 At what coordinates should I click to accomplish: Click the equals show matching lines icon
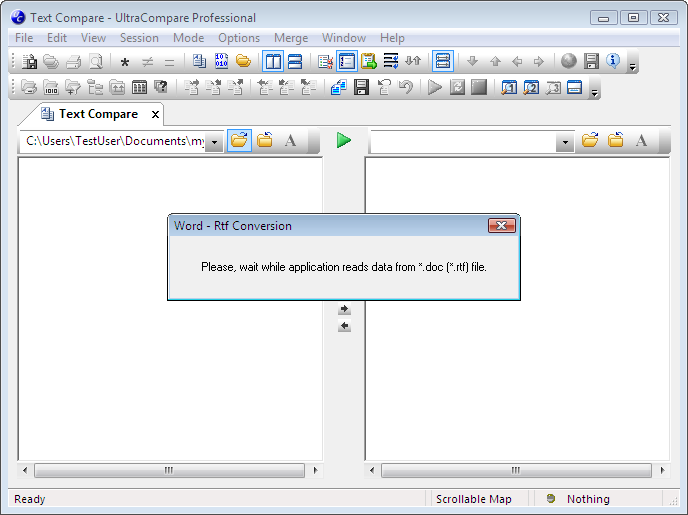[169, 62]
